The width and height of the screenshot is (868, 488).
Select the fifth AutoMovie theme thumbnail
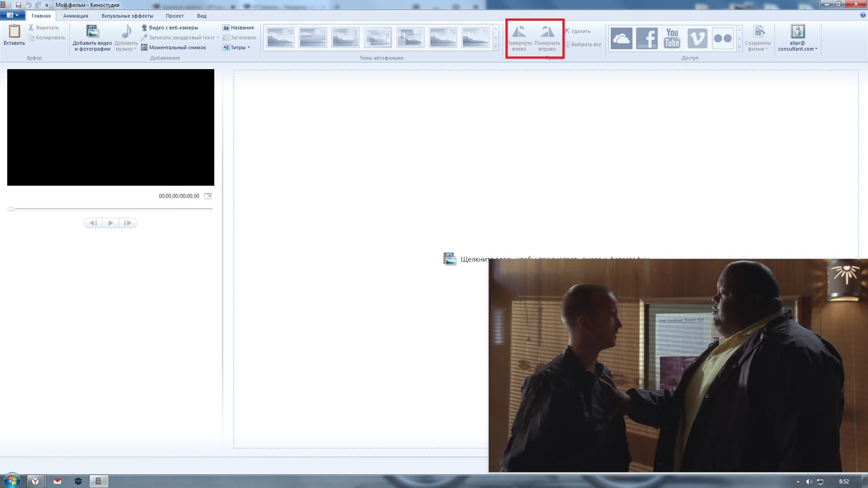pos(410,38)
